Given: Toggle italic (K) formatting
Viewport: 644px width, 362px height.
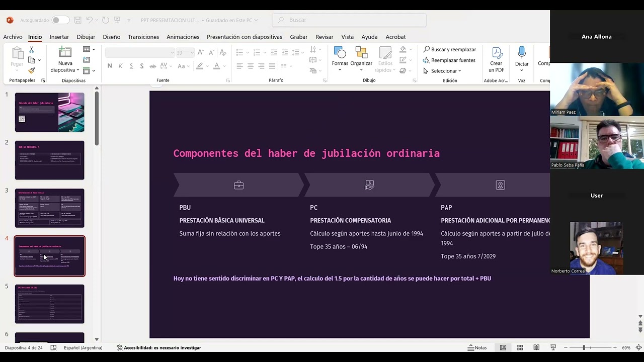Looking at the screenshot, I should tap(120, 66).
